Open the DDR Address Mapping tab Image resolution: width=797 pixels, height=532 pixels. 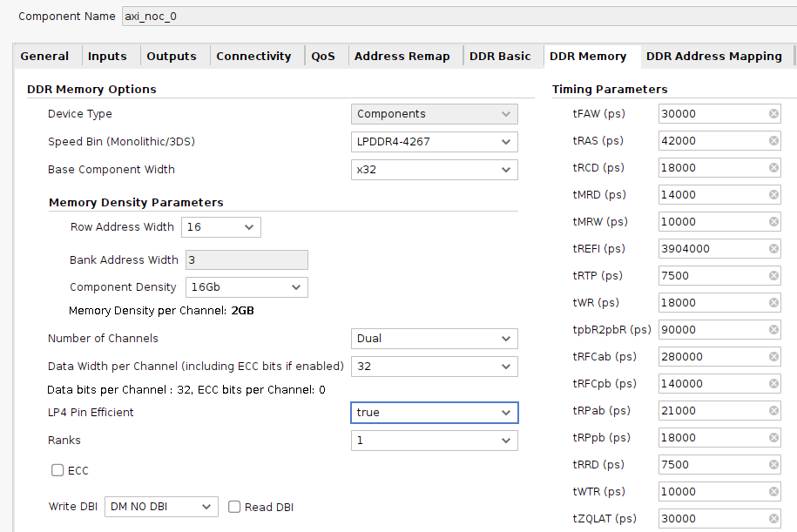click(713, 56)
